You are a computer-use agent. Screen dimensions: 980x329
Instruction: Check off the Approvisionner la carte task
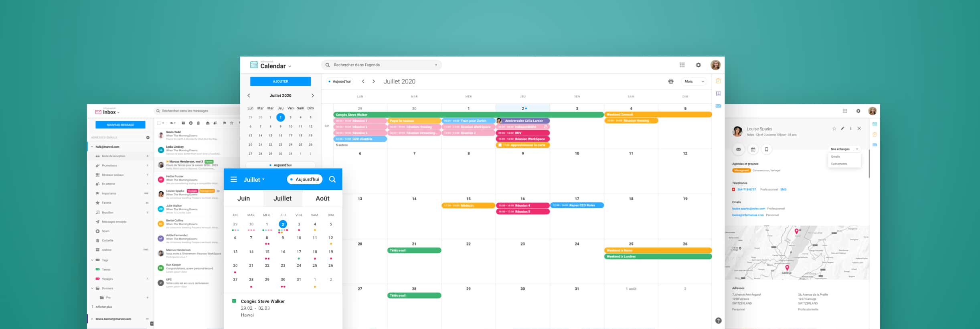click(500, 145)
